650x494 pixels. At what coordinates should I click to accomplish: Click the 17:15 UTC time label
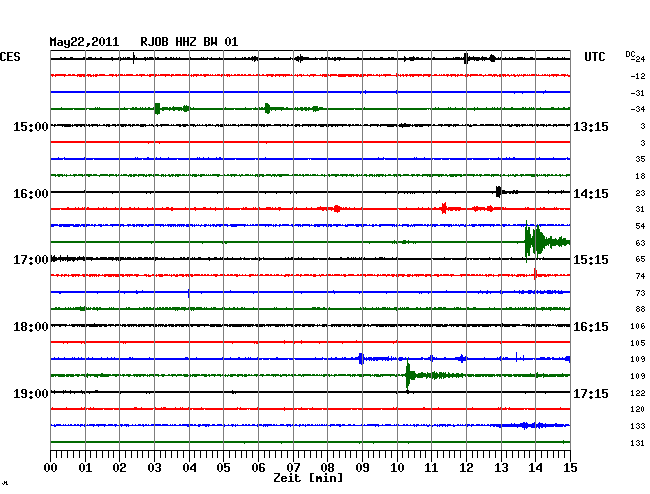pyautogui.click(x=591, y=393)
